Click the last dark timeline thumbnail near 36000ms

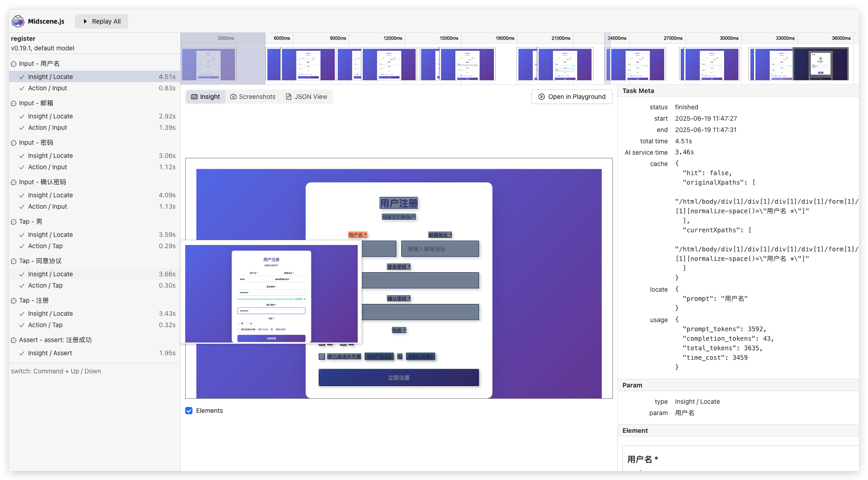point(821,64)
